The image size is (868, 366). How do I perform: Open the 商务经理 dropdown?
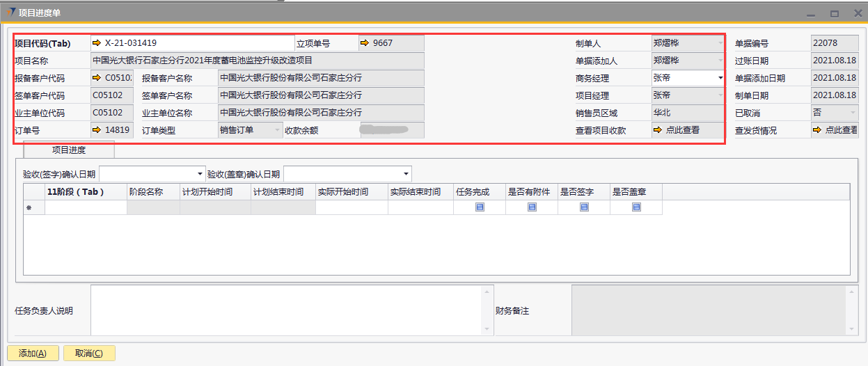(720, 78)
